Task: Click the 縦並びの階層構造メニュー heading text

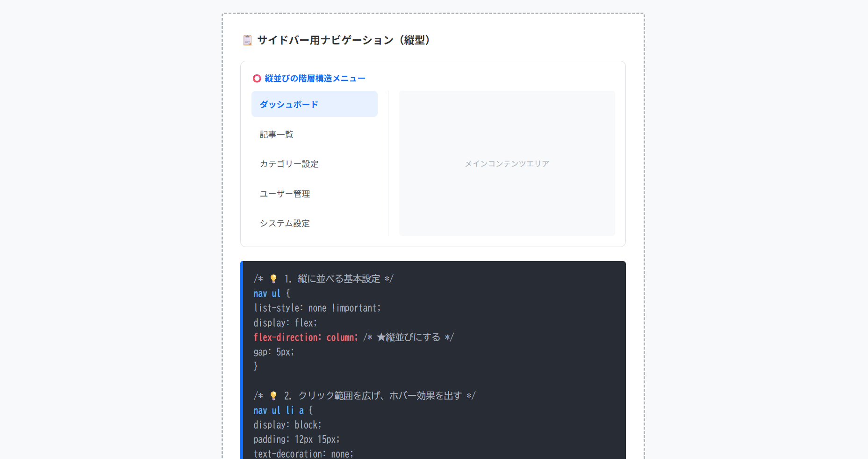Action: click(314, 78)
